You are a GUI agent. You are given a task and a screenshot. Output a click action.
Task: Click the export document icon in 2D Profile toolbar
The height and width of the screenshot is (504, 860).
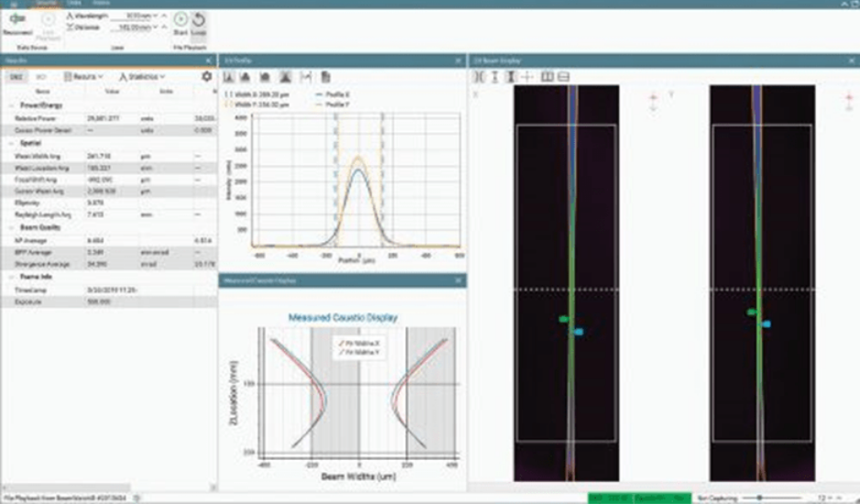pyautogui.click(x=325, y=77)
